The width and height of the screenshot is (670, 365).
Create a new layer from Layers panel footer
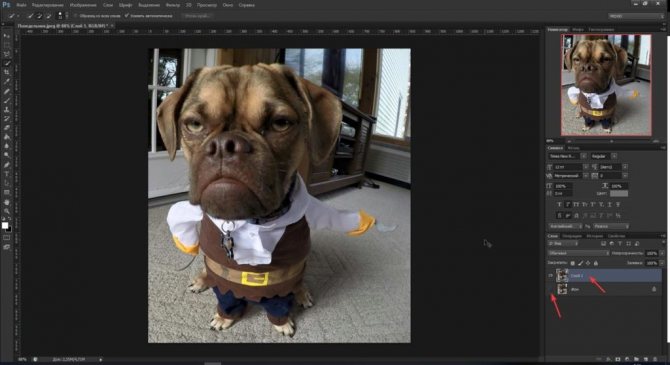click(x=645, y=360)
